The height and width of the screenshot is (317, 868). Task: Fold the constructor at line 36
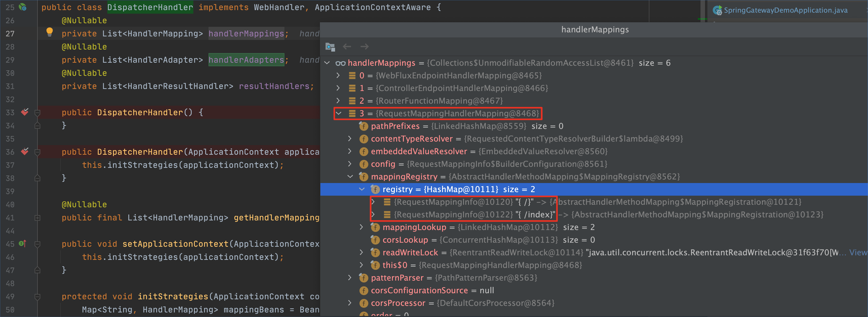click(37, 152)
